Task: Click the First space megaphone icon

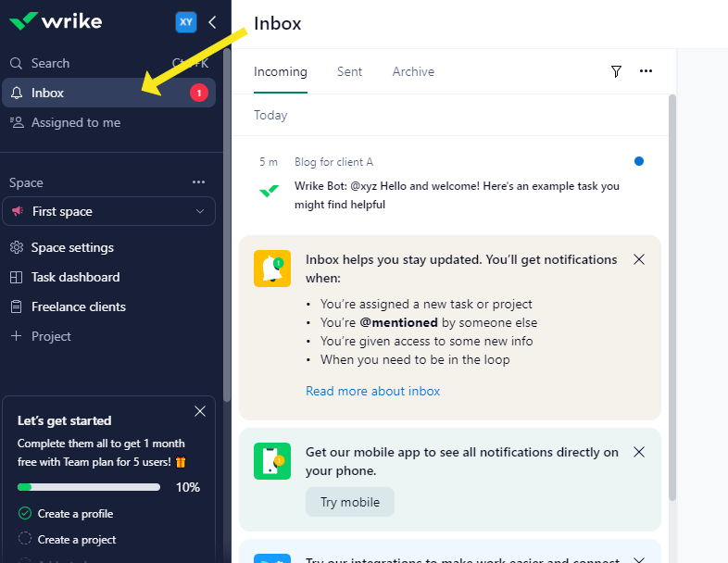Action: (18, 211)
